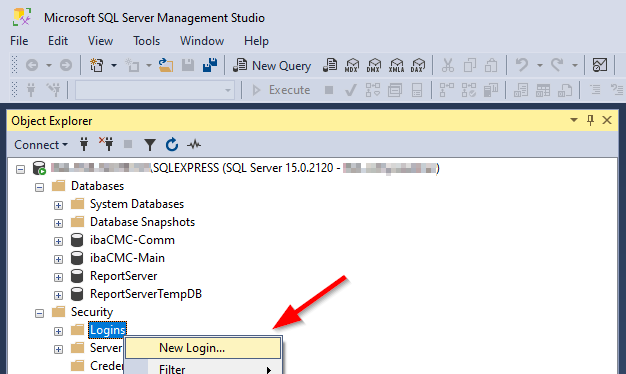Click the Database Engine Query icon
This screenshot has width=626, height=374.
pyautogui.click(x=330, y=65)
